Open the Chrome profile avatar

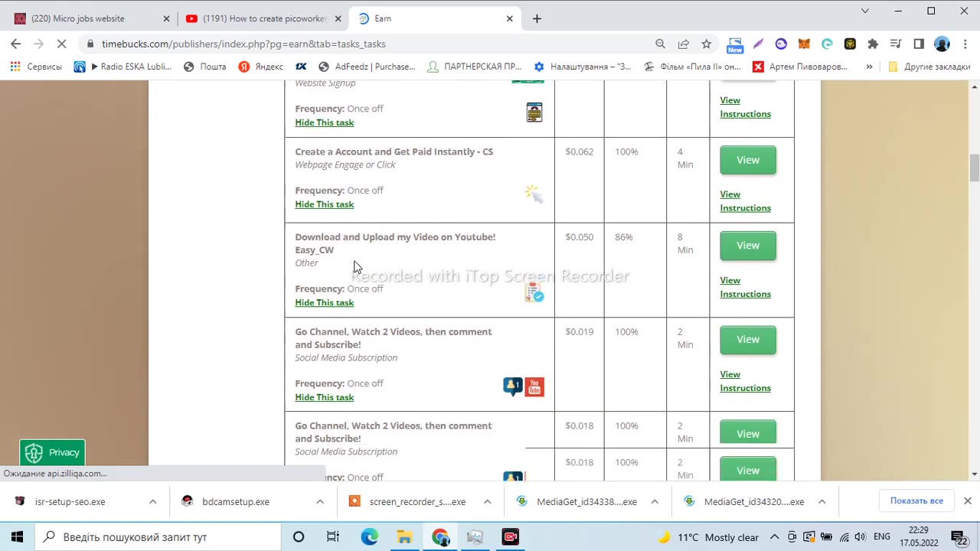[x=942, y=44]
